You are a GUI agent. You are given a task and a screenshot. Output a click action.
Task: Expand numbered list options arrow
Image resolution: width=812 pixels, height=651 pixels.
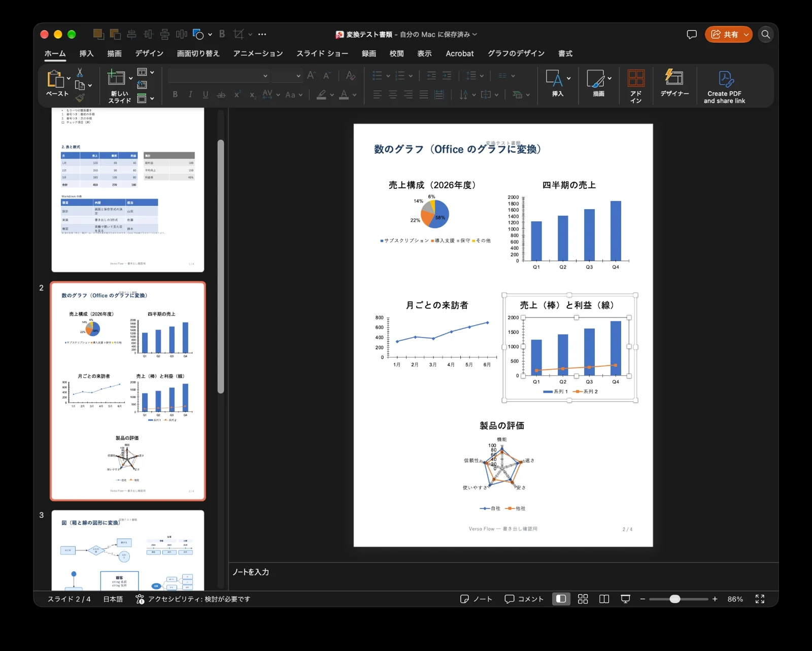click(411, 76)
